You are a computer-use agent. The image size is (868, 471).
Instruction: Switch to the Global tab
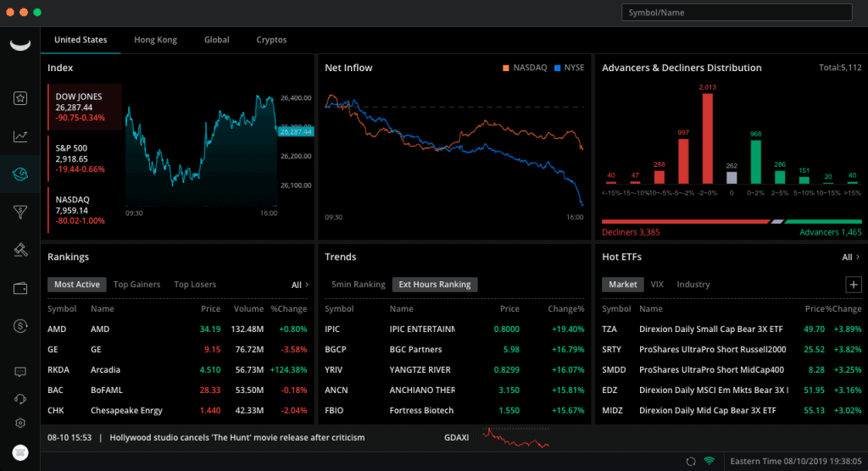tap(216, 40)
